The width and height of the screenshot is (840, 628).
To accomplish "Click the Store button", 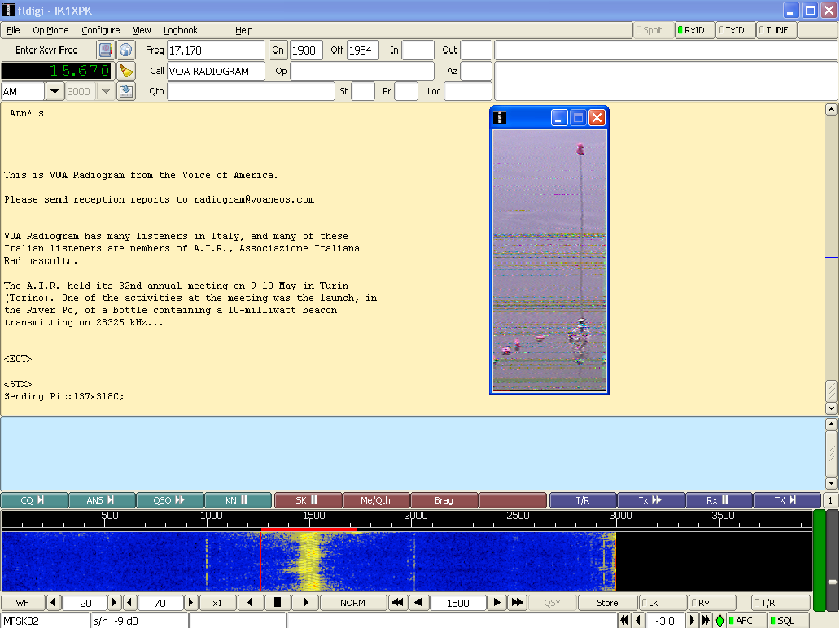I will click(x=607, y=603).
